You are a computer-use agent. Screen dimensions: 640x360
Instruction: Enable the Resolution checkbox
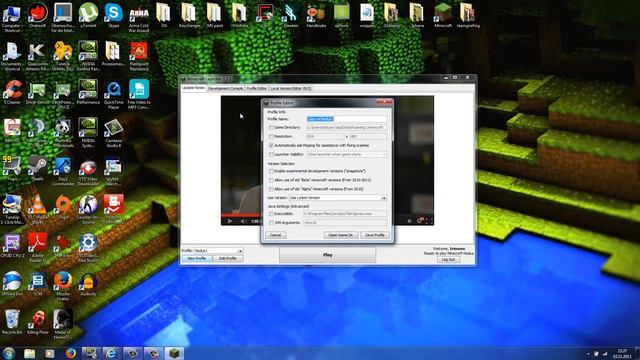click(x=271, y=136)
